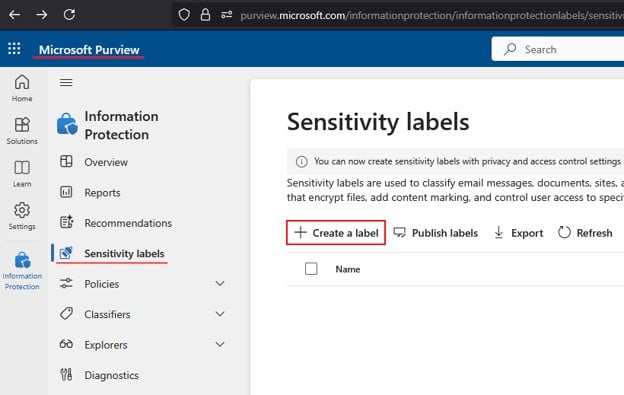Screen dimensions: 624x395
Task: Click the Recommendations sparkle list icon
Action: [66, 222]
